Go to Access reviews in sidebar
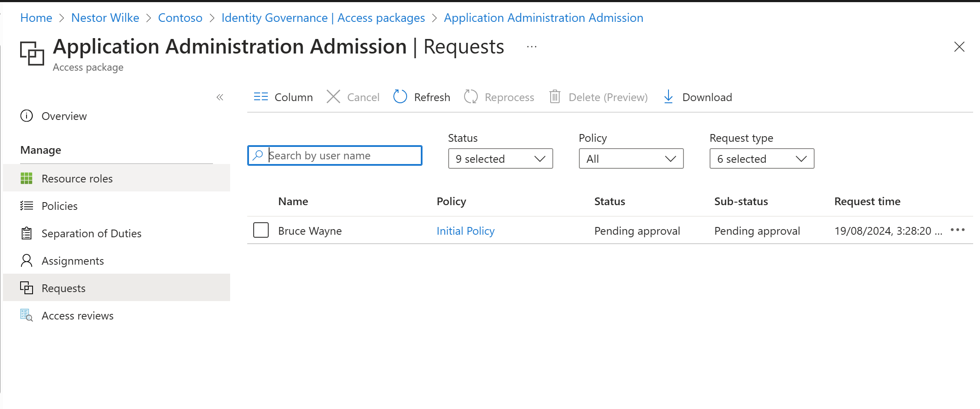This screenshot has width=980, height=409. pyautogui.click(x=78, y=316)
